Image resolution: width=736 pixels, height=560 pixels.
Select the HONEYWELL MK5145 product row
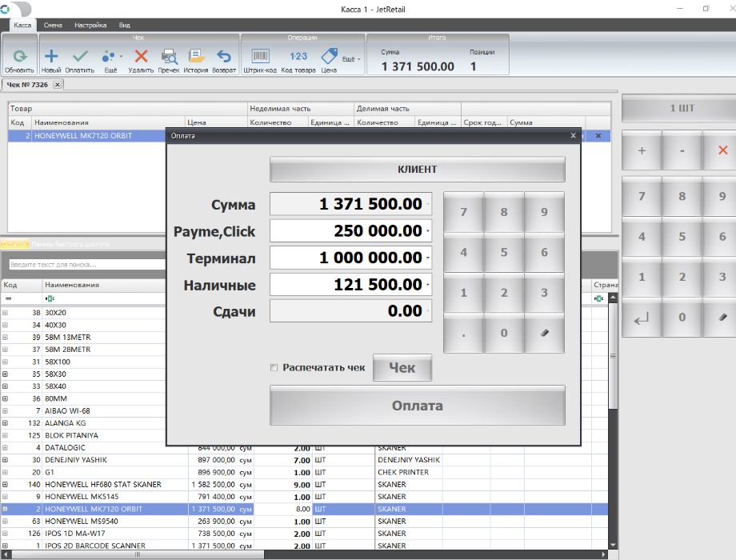(x=304, y=497)
